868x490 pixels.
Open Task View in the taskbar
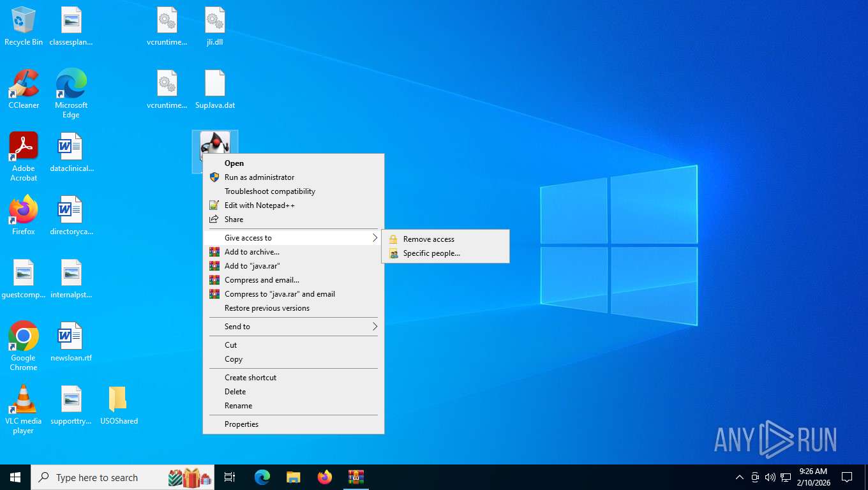click(x=230, y=477)
